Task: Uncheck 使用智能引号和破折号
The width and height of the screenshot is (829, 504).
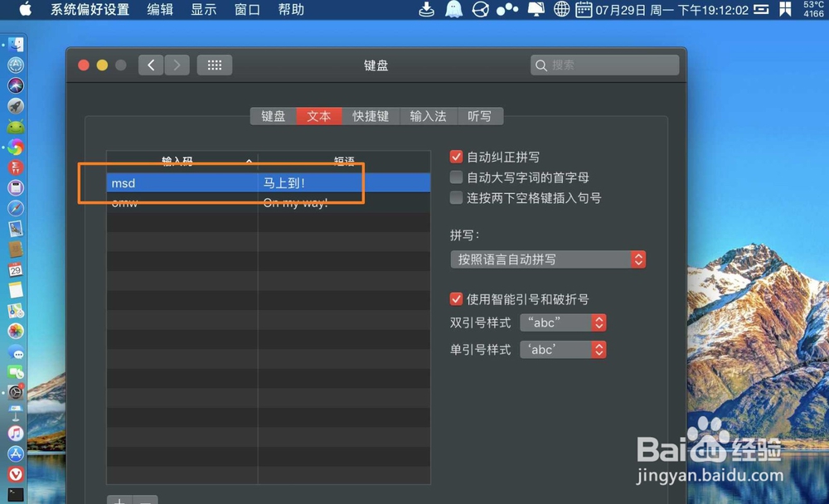Action: [x=456, y=298]
